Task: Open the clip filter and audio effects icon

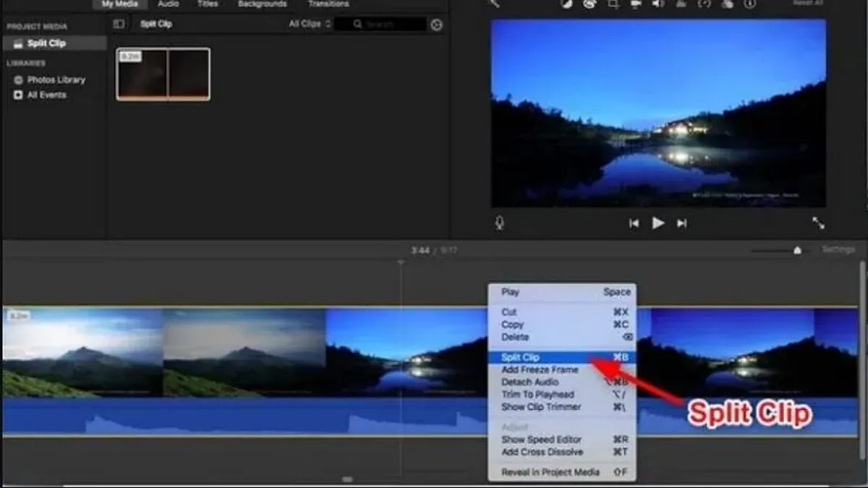Action: coord(726,4)
